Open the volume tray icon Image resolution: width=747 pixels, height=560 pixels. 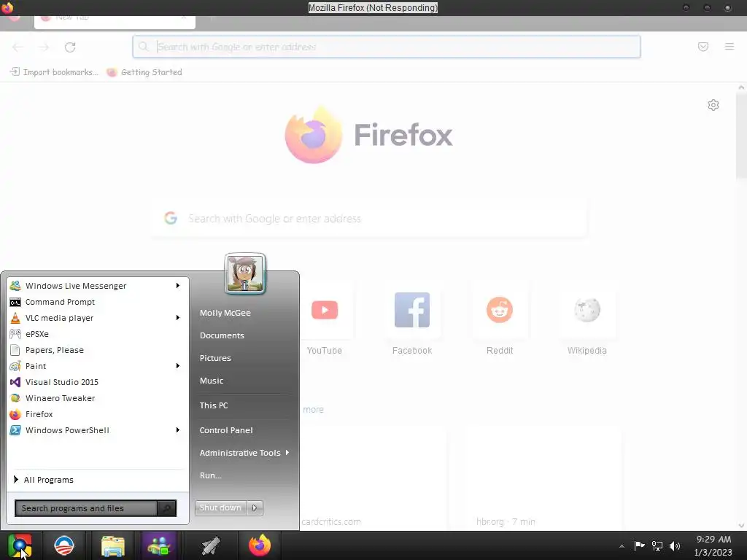click(x=675, y=545)
